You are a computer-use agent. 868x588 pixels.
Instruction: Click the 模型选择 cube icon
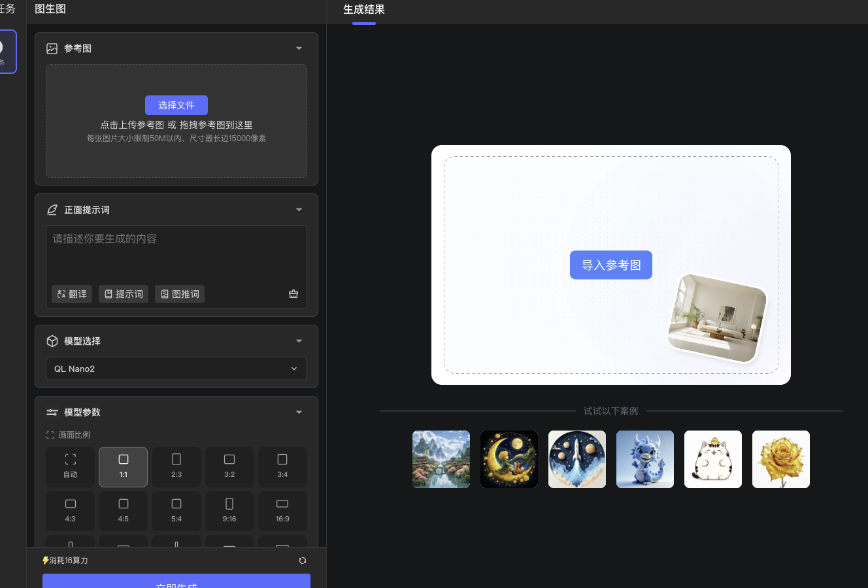52,341
